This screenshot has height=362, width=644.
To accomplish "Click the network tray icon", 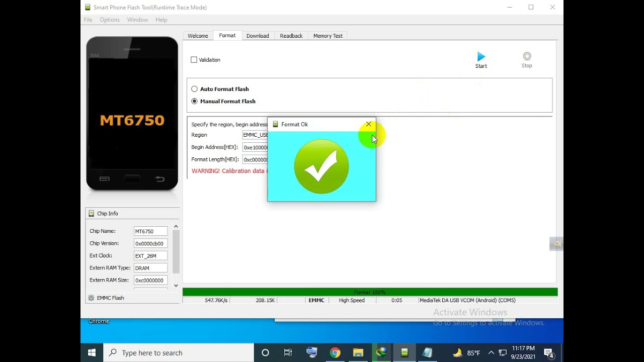I will click(502, 353).
